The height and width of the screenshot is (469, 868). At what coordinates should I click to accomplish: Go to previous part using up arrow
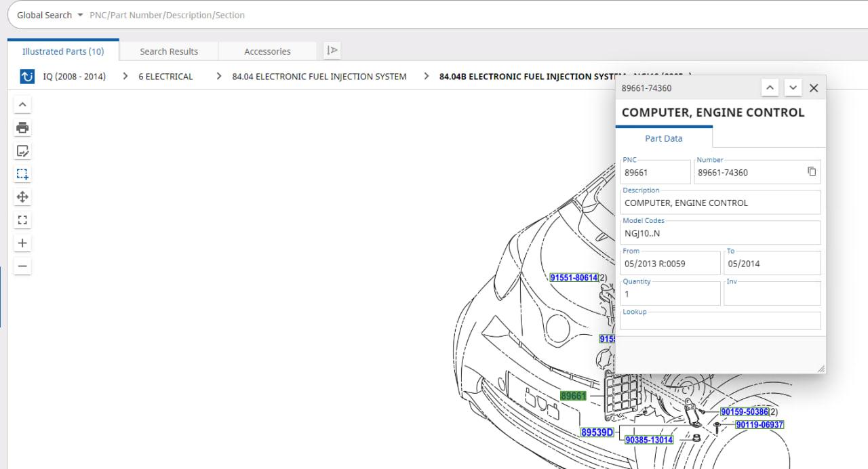click(770, 88)
